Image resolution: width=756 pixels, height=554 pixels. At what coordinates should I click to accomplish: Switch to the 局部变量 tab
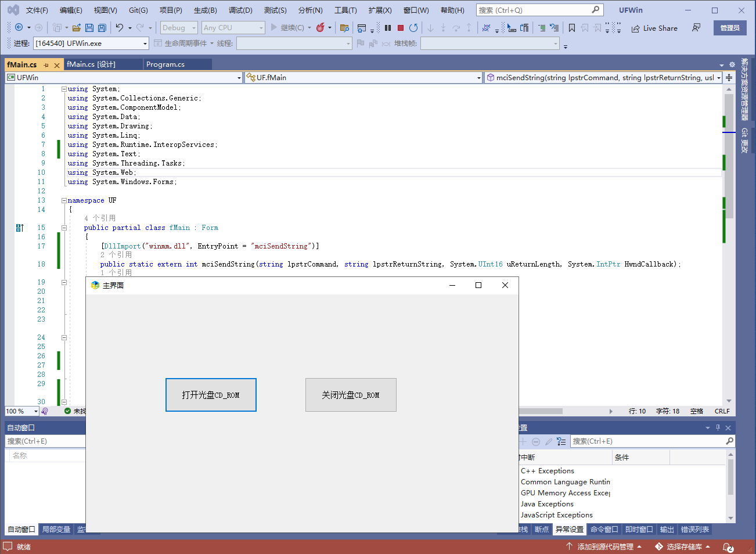pos(56,530)
